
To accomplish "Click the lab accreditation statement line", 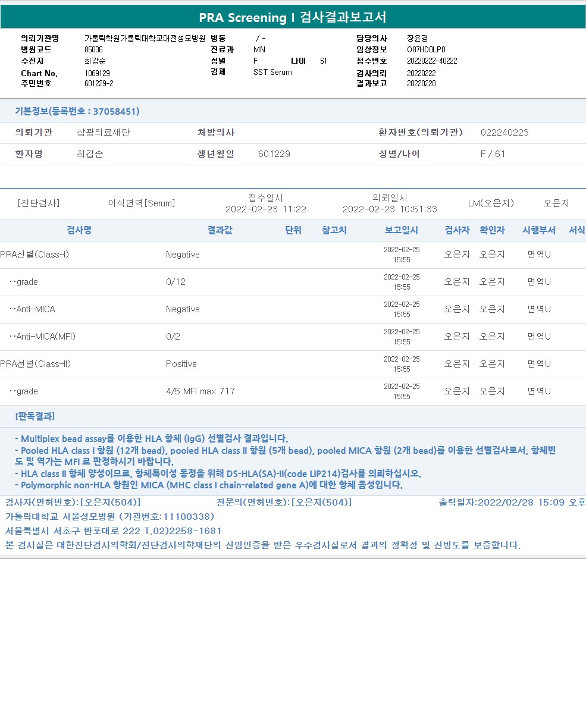I will (262, 545).
